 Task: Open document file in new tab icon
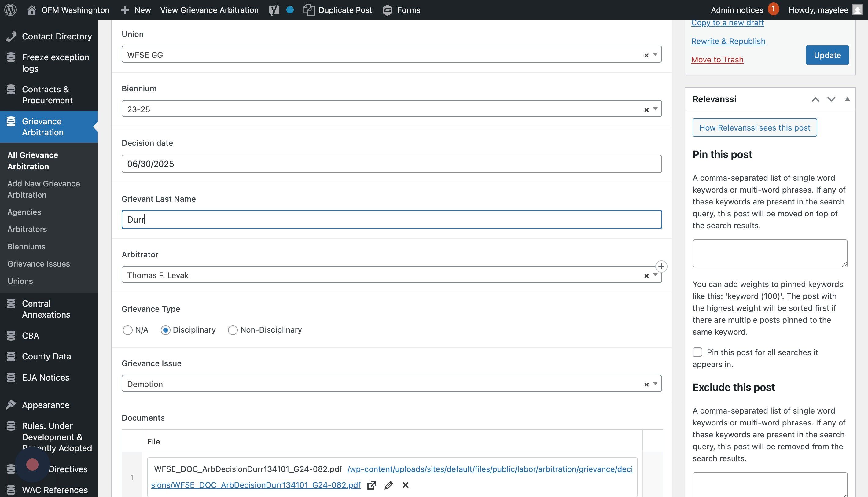371,485
